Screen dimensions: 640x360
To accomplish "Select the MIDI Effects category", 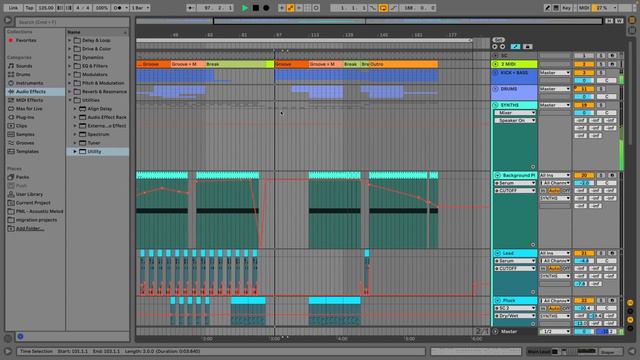I will tap(29, 100).
